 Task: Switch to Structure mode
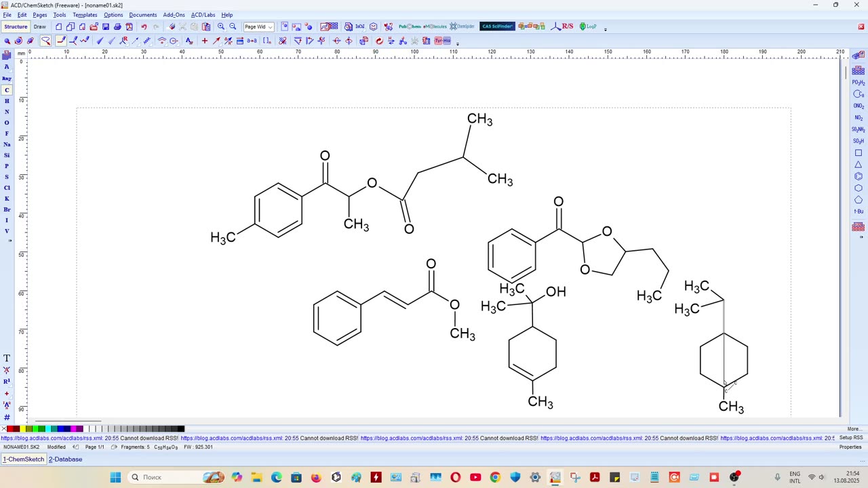16,27
